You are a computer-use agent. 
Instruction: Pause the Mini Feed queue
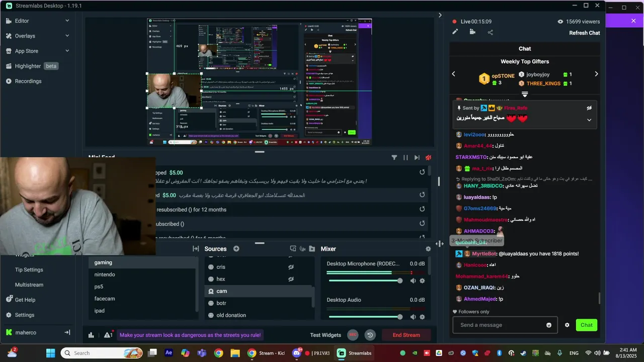click(x=406, y=157)
